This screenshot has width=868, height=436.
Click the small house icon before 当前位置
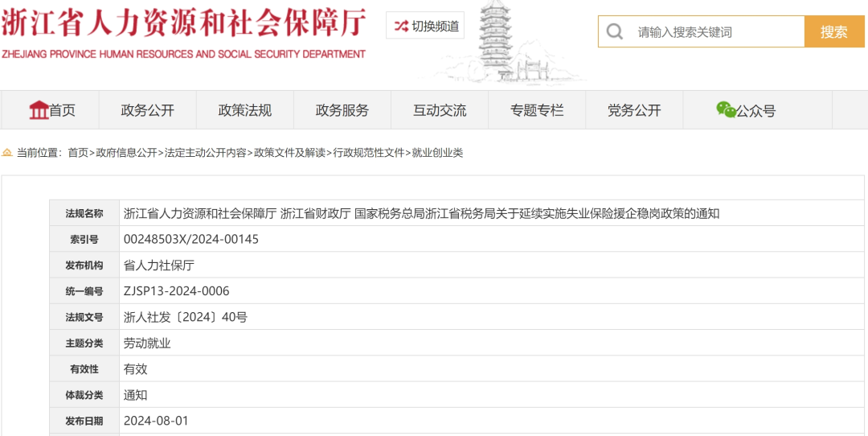[7, 153]
